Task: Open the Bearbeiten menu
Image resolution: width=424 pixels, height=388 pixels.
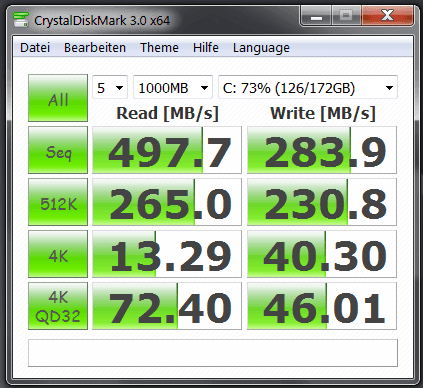Action: tap(95, 48)
